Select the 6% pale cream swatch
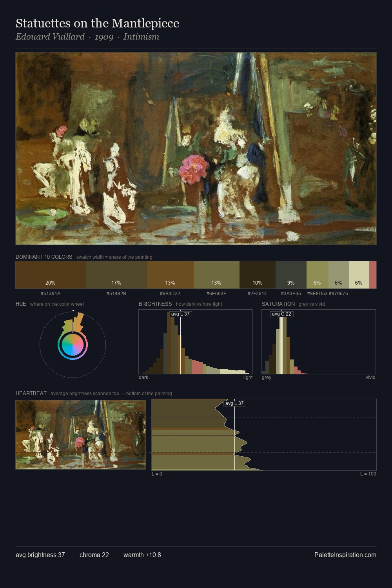 pos(359,275)
